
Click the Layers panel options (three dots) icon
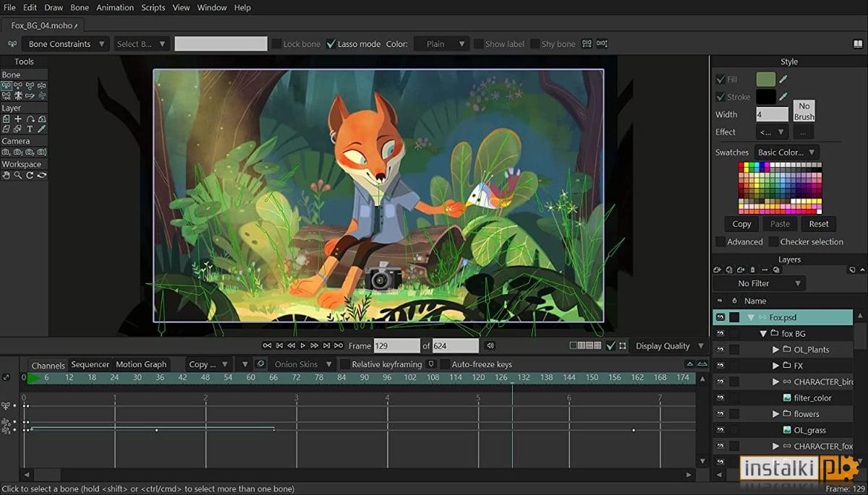pos(765,270)
